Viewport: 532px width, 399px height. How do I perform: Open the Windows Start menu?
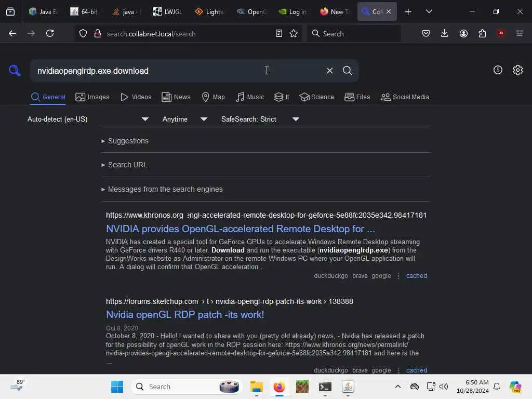pyautogui.click(x=117, y=387)
